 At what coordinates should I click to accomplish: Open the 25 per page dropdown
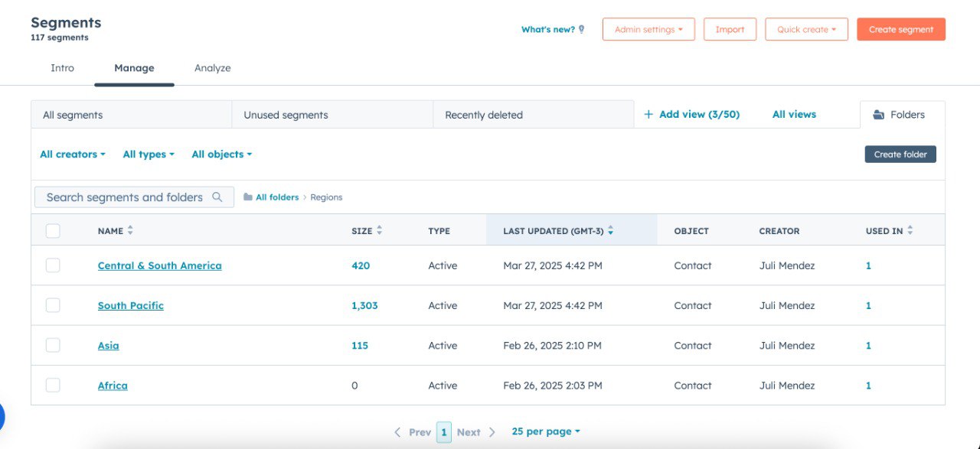[x=545, y=431]
